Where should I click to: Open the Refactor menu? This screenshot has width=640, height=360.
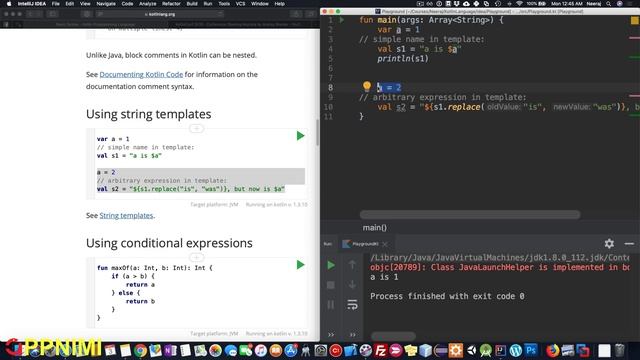[x=171, y=4]
